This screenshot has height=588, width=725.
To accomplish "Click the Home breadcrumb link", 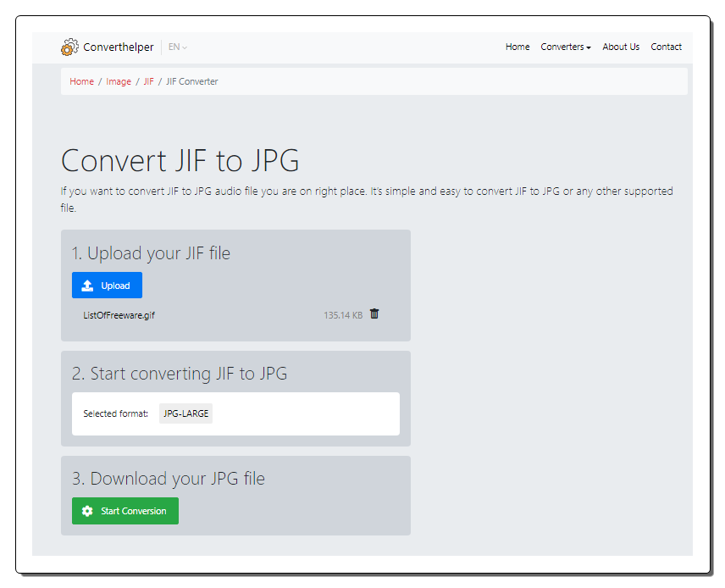I will pyautogui.click(x=82, y=81).
